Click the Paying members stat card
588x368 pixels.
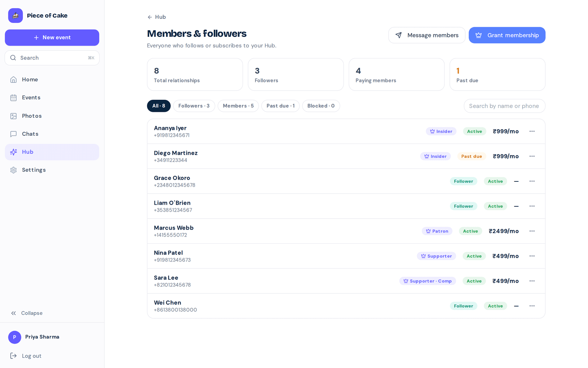[x=397, y=74]
